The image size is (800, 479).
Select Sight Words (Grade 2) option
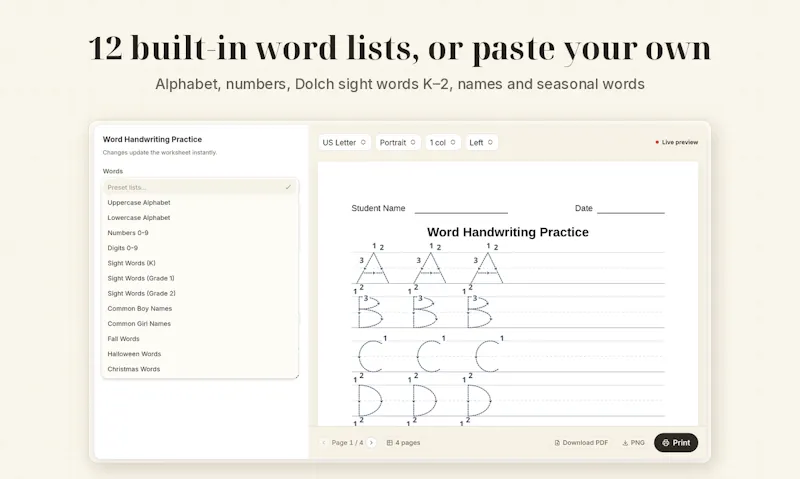coord(200,293)
